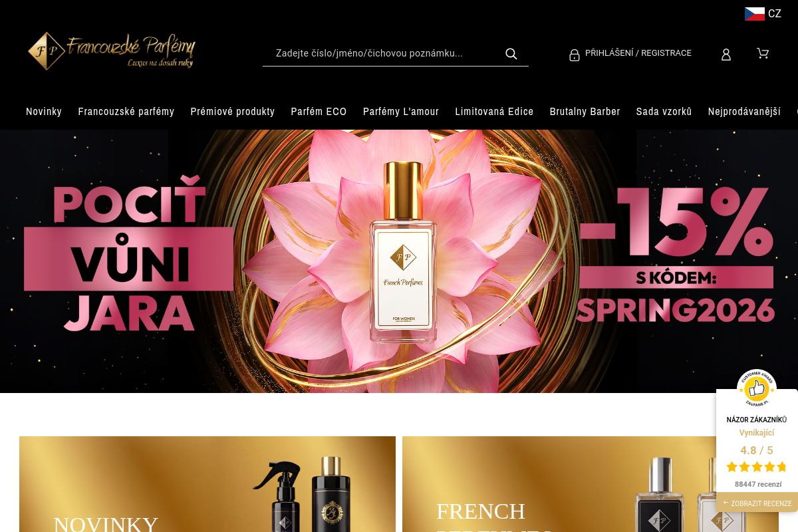Viewport: 798px width, 532px height.
Task: Click the five-star rating icons
Action: [x=757, y=467]
